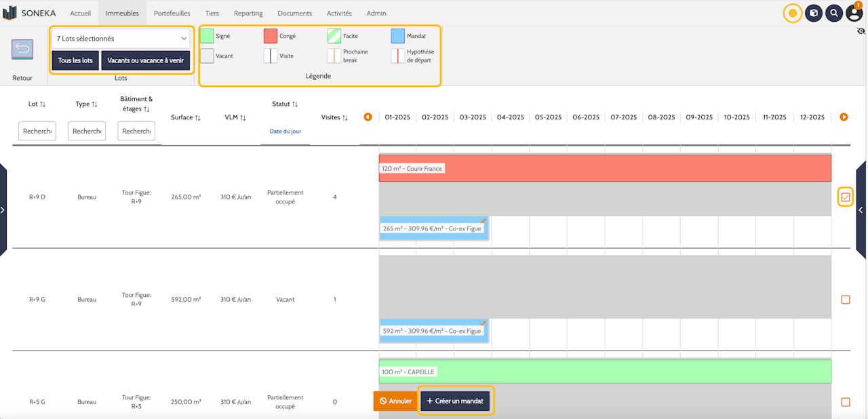Click the Vacants ou vacance à venir button

145,60
